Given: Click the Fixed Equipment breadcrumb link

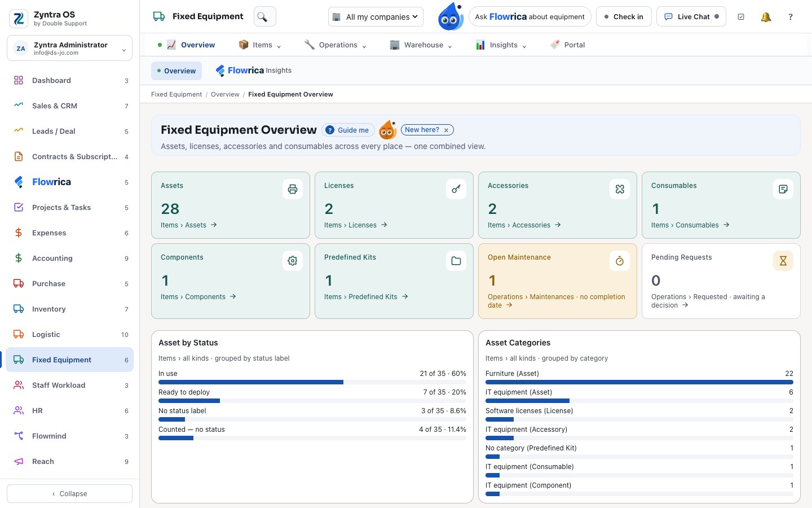Looking at the screenshot, I should pyautogui.click(x=176, y=94).
